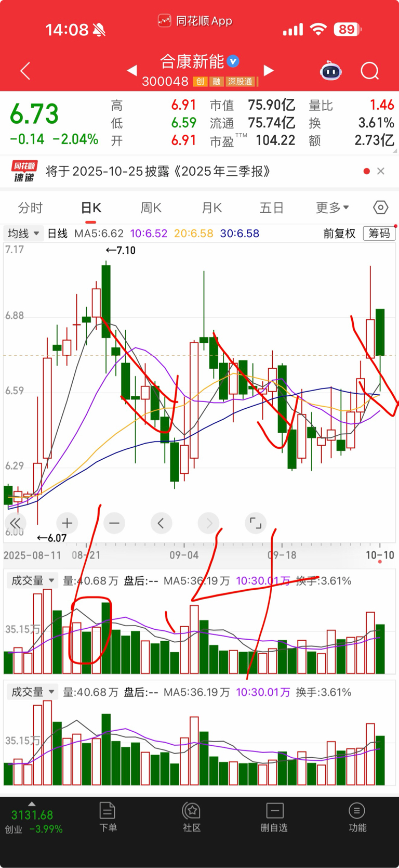Tap the 10-10 date label

(x=380, y=555)
